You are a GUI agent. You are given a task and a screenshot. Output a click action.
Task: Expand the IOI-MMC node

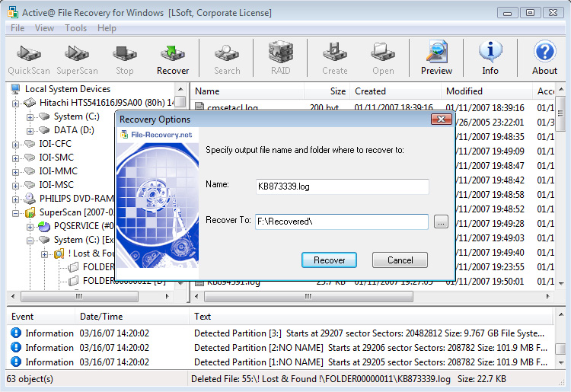[15, 172]
